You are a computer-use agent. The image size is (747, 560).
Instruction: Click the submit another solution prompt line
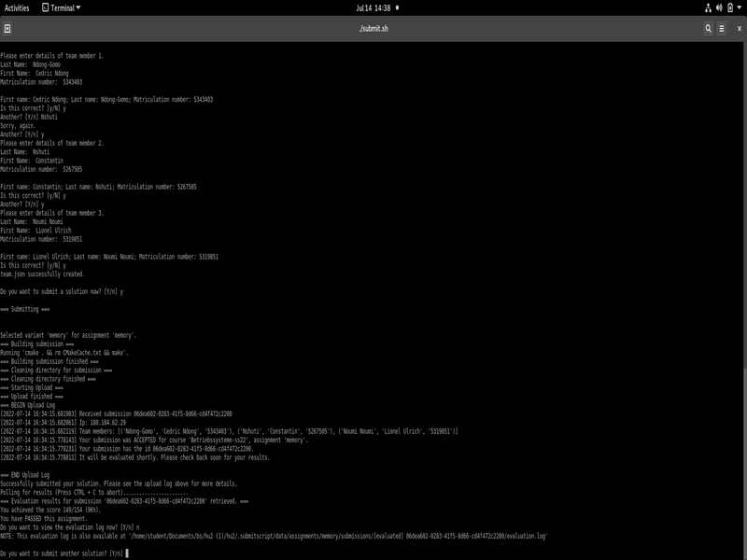pos(62,553)
